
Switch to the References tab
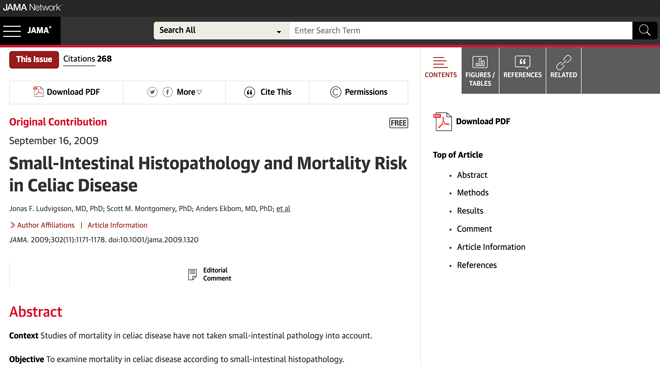point(522,70)
